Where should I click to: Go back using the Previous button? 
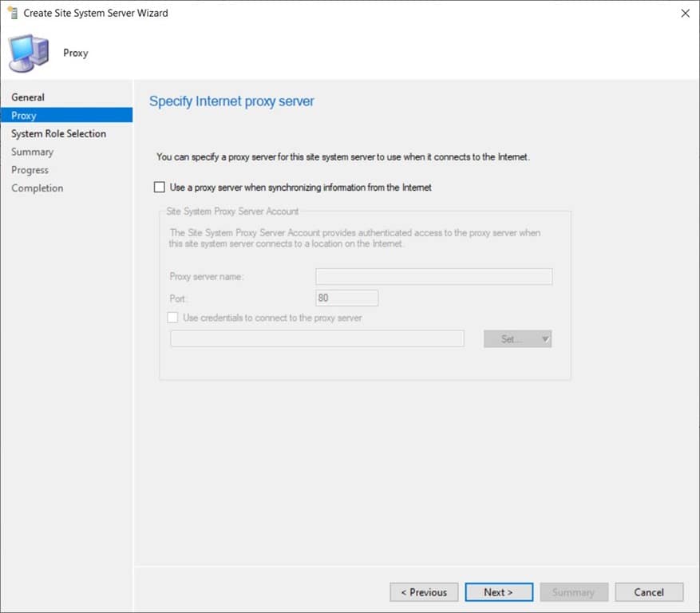[x=424, y=592]
